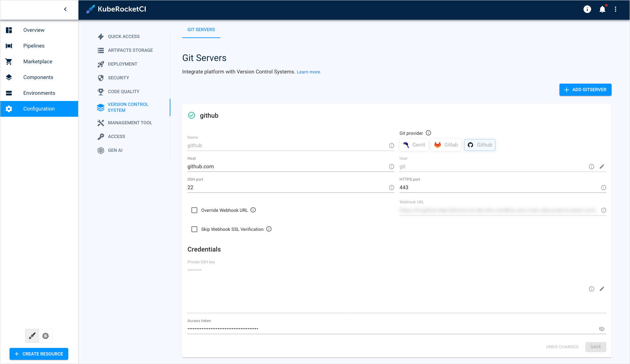630x364 pixels.
Task: Click the Environments icon
Action: (9, 93)
